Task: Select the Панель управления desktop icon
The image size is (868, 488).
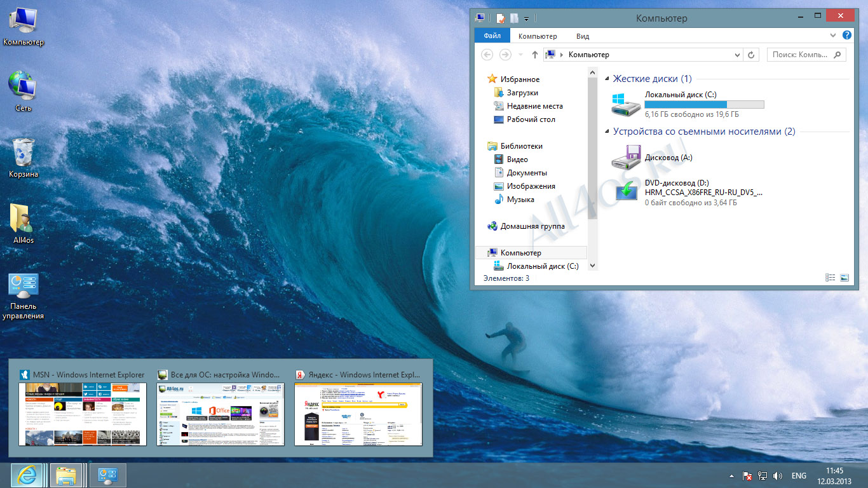Action: pyautogui.click(x=24, y=296)
